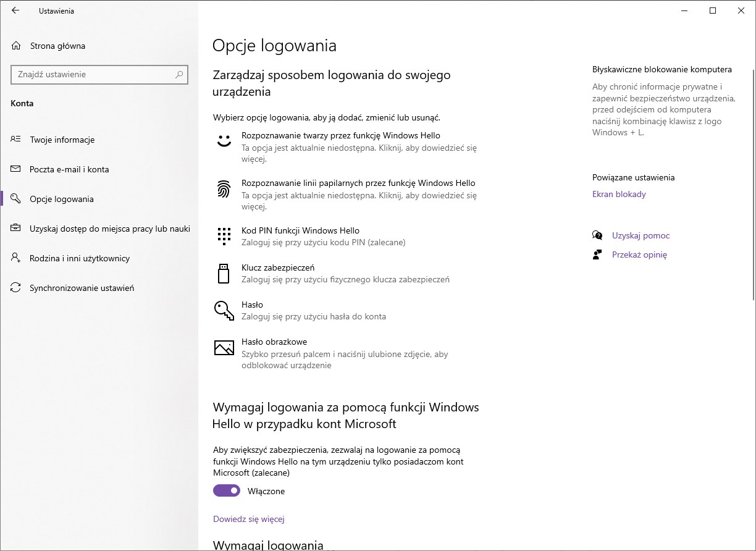Click the USB security key icon
This screenshot has width=756, height=551.
pos(224,273)
